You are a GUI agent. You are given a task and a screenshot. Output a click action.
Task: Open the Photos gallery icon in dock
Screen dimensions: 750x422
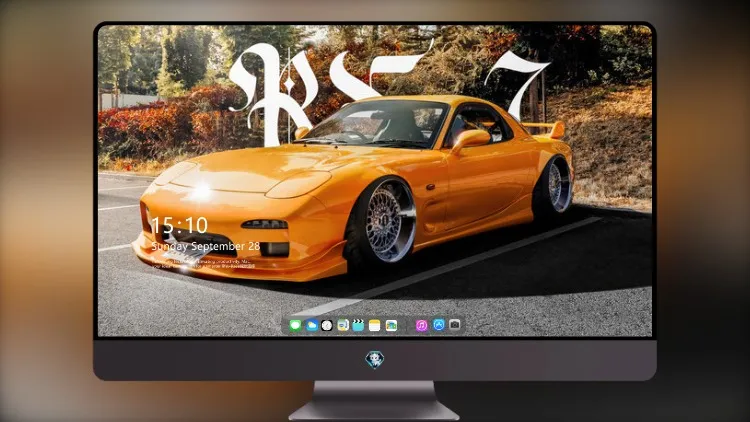(x=391, y=325)
